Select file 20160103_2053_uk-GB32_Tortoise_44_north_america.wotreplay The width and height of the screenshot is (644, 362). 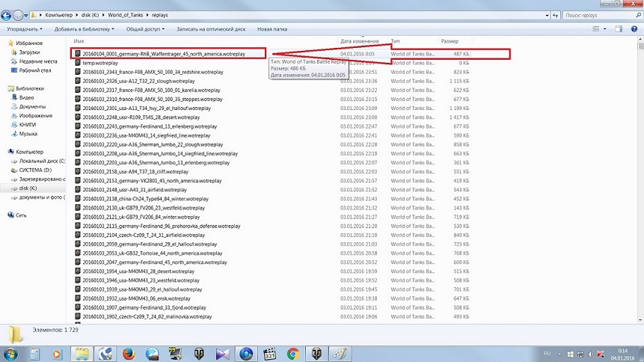point(153,253)
